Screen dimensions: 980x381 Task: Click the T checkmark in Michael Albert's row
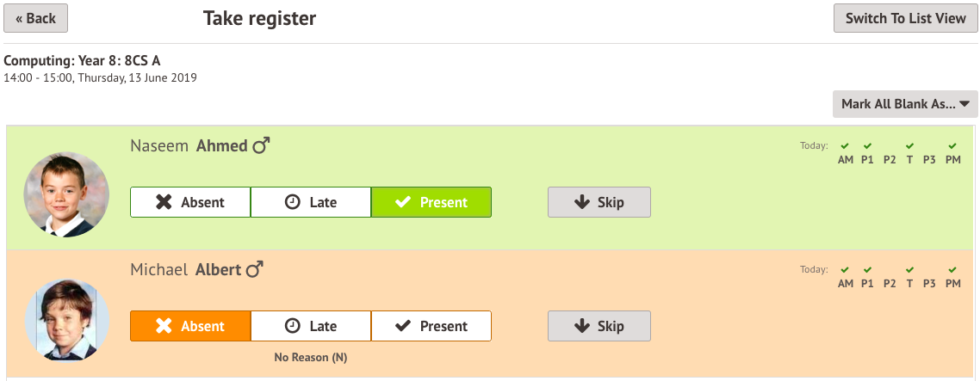tap(910, 270)
